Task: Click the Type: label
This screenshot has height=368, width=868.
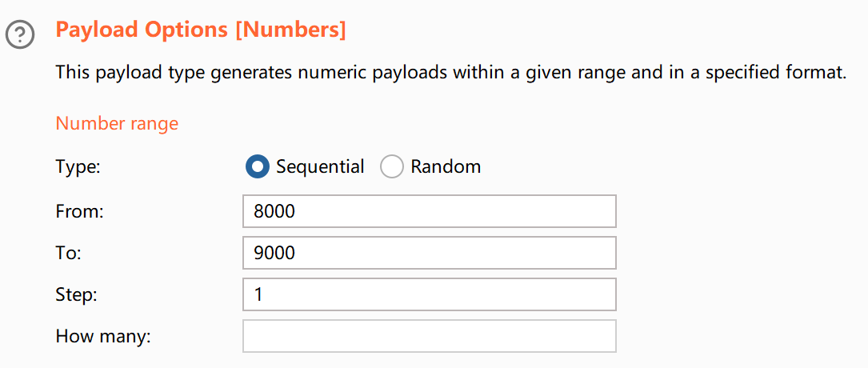Action: (x=78, y=166)
